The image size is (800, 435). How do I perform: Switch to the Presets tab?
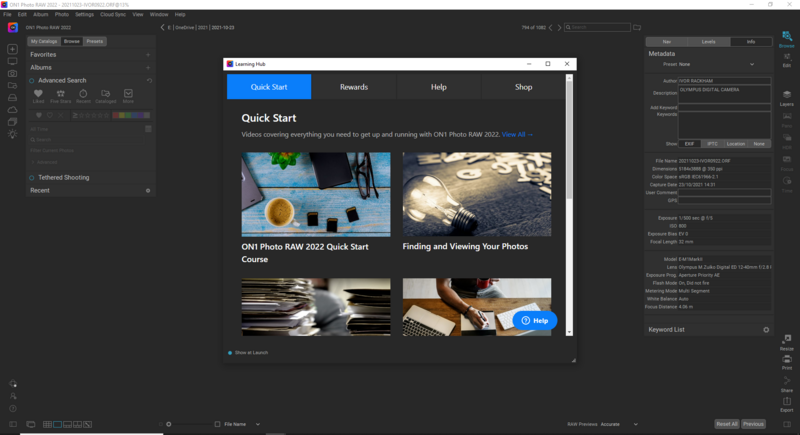[x=94, y=41]
